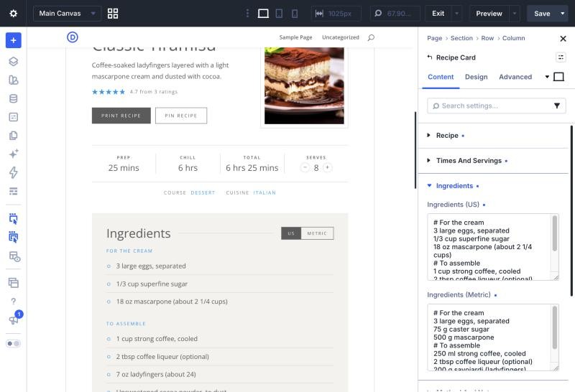Click the PIN RECIPE button
Viewport: 575px width, 392px height.
click(x=181, y=116)
